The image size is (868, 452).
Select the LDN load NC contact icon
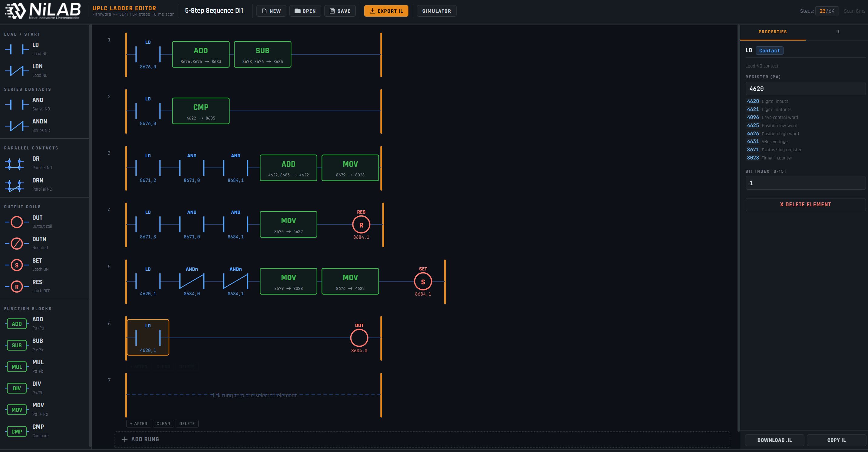click(17, 71)
